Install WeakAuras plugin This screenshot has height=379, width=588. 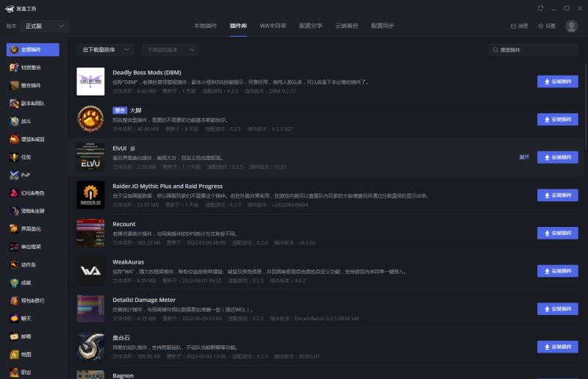tap(558, 270)
